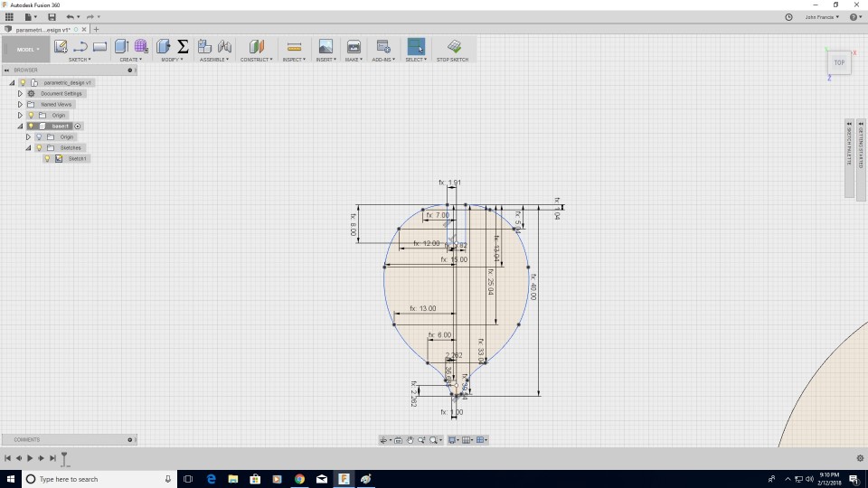Open the CONSTRUCT menu
The height and width of the screenshot is (488, 868).
coord(256,60)
